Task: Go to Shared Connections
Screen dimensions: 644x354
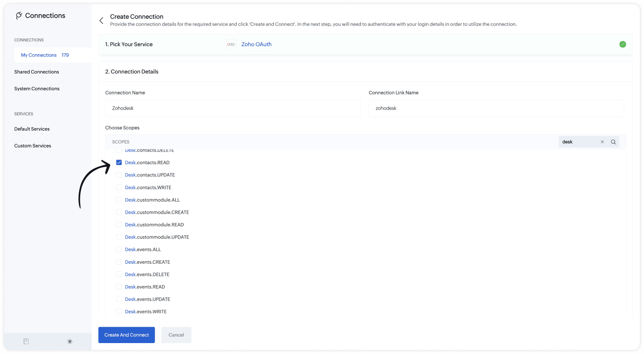Action: click(x=37, y=72)
